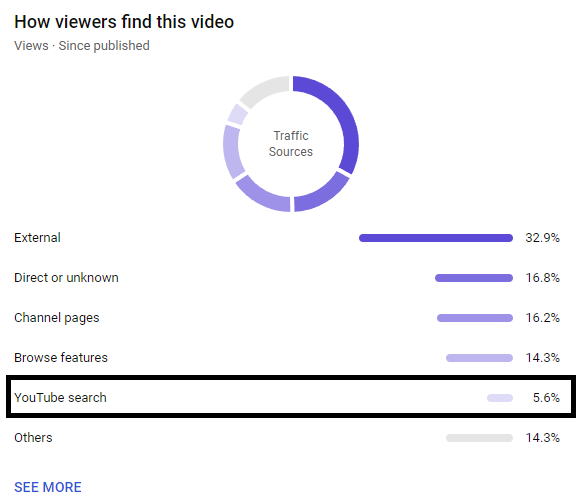585x504 pixels.
Task: Select the External traffic source row
Action: tap(287, 238)
